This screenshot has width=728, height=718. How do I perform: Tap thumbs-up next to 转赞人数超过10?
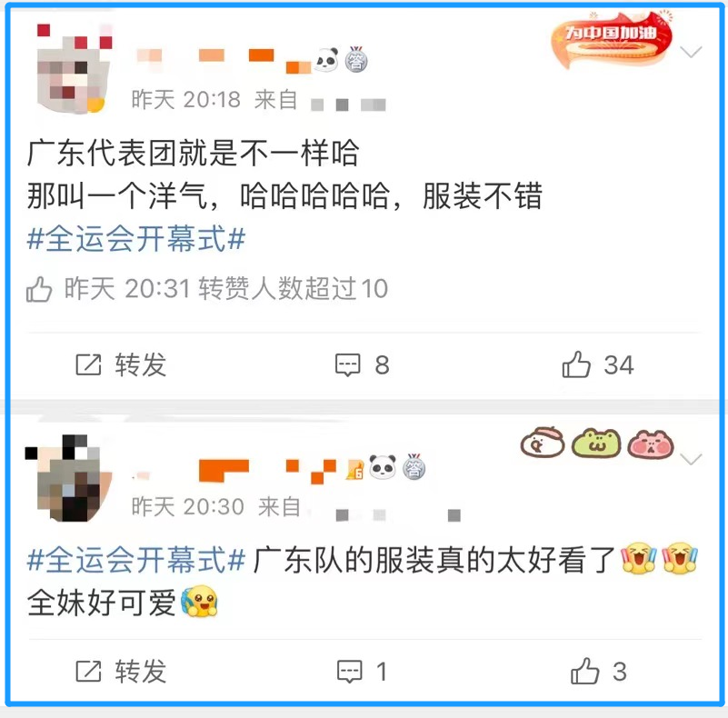click(39, 289)
